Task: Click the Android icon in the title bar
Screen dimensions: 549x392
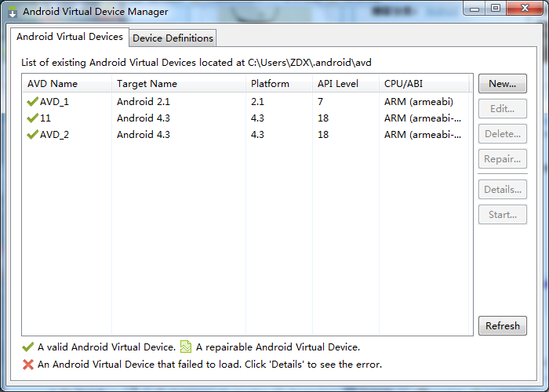Action: (x=13, y=12)
